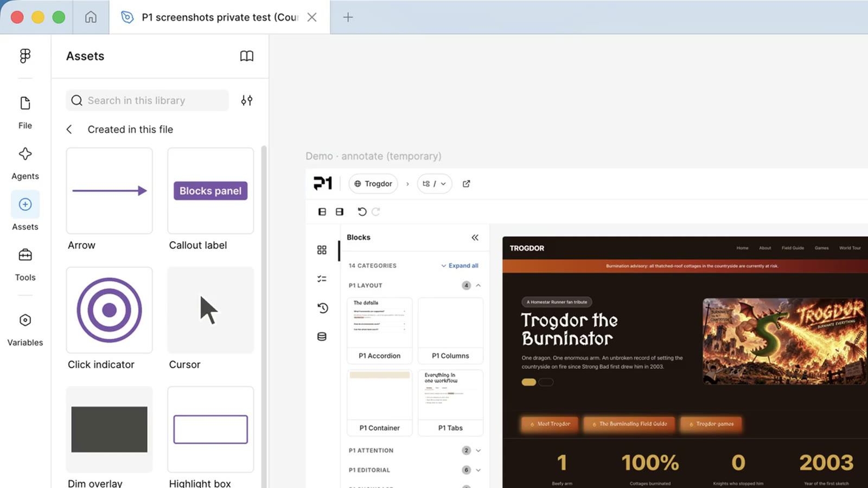This screenshot has width=868, height=488.
Task: Open a new tab with plus
Action: pos(348,17)
